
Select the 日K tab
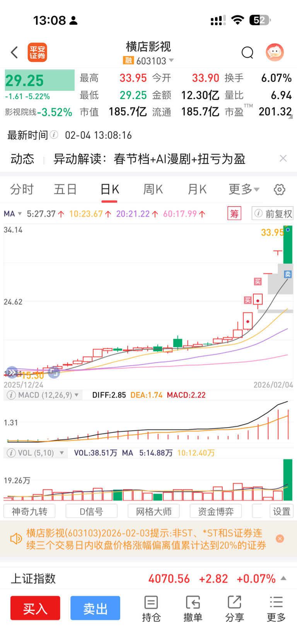coord(109,189)
